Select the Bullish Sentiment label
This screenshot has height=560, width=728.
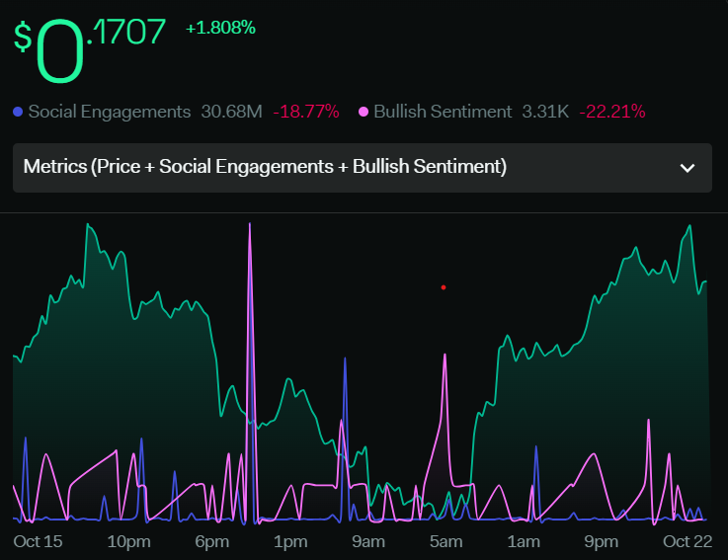tap(443, 112)
